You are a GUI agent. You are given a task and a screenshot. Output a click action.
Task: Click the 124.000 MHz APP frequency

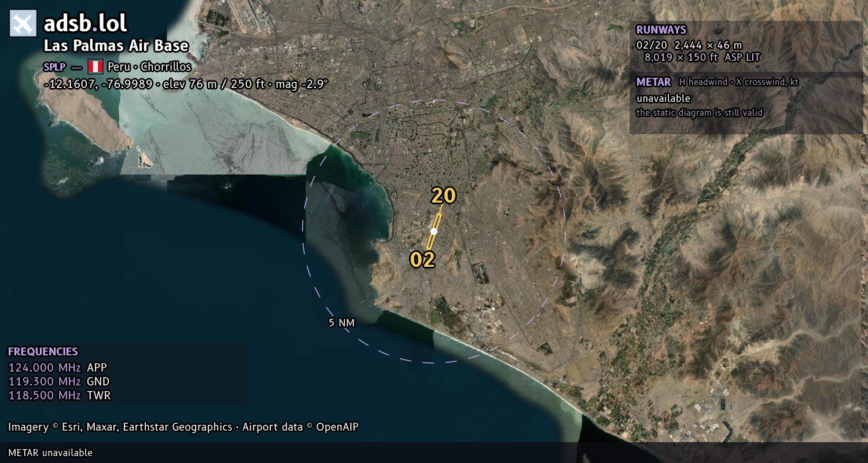pos(57,368)
